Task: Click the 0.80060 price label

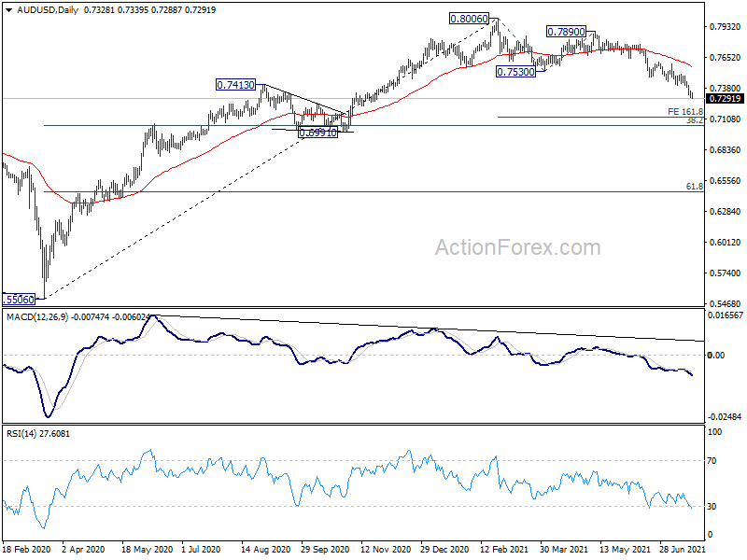Action: click(470, 19)
